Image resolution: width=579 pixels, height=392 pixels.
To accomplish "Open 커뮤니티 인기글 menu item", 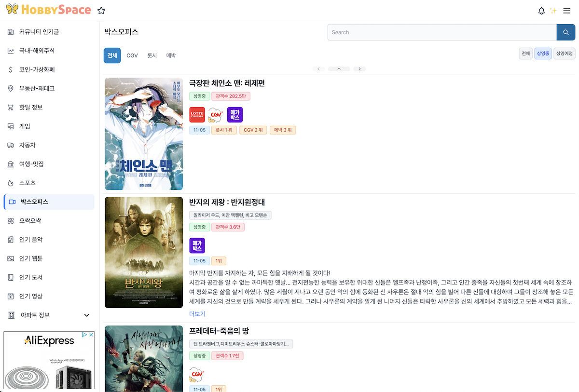I will click(x=49, y=32).
